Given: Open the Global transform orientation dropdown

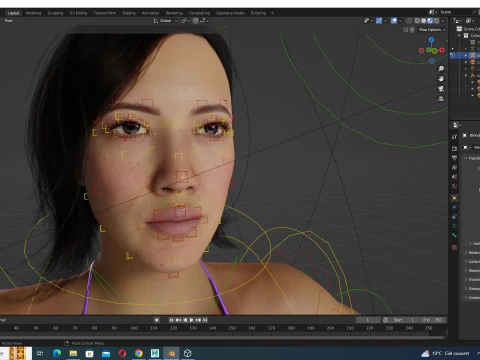Looking at the screenshot, I should (165, 21).
